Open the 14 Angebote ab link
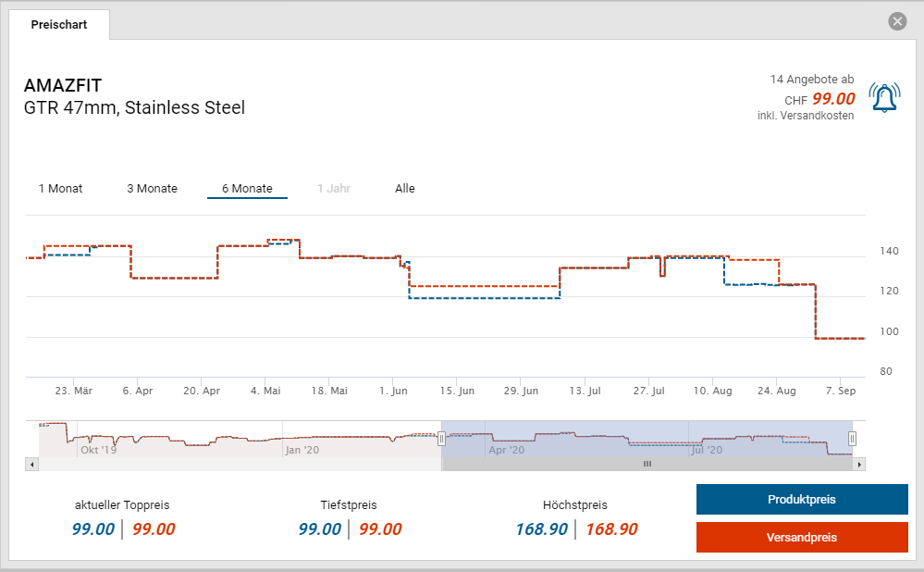 [x=811, y=81]
